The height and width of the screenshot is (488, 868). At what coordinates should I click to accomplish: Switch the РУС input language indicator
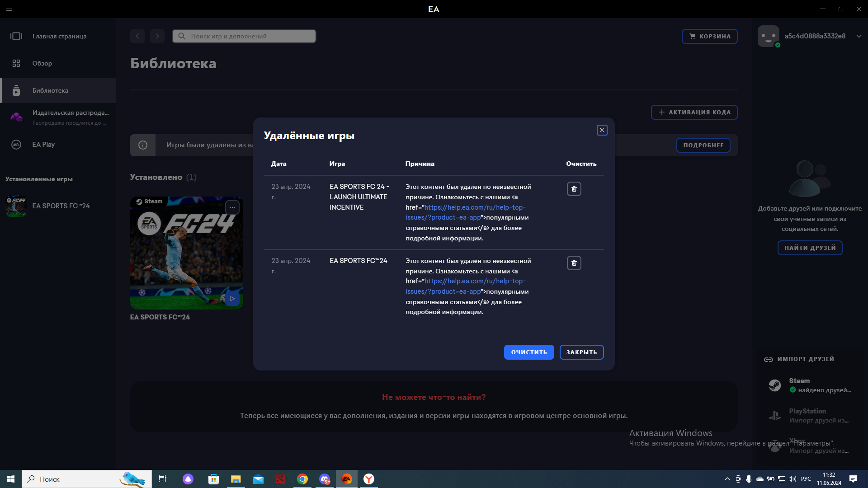pos(806,479)
